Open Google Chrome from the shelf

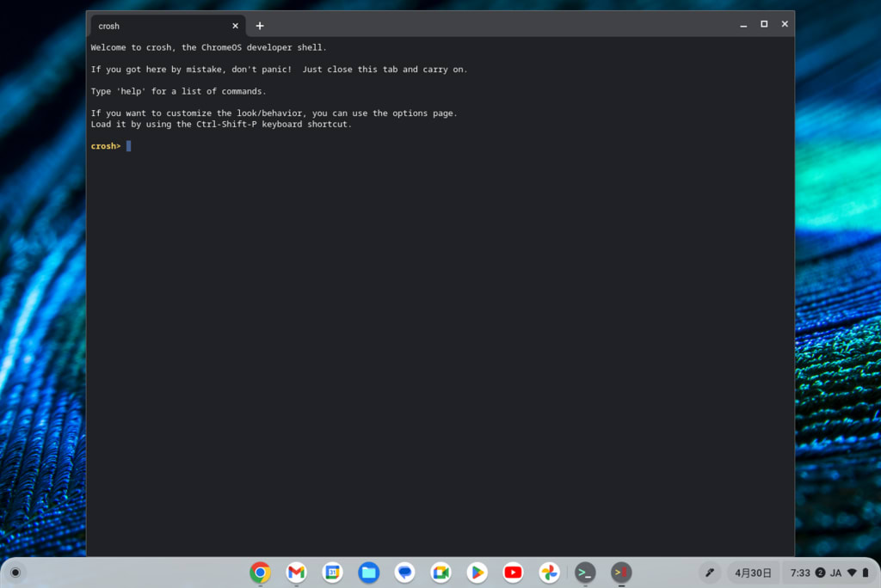pyautogui.click(x=260, y=573)
